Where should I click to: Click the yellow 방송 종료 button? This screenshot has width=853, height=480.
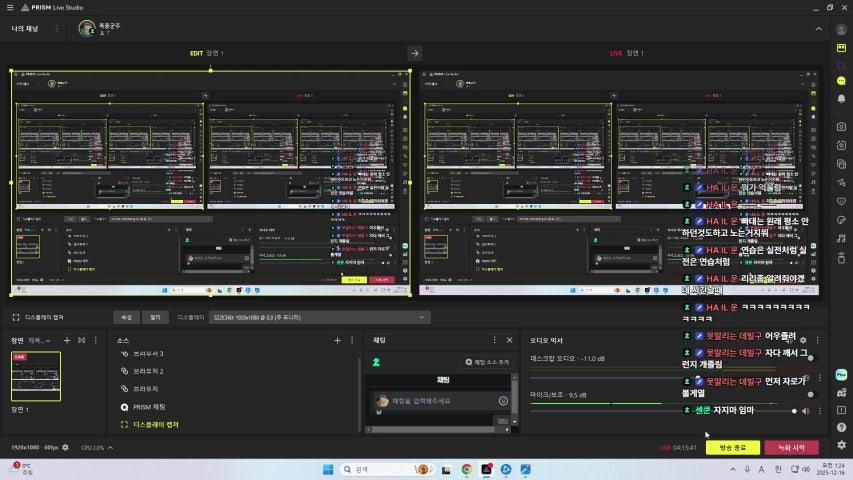tap(732, 448)
